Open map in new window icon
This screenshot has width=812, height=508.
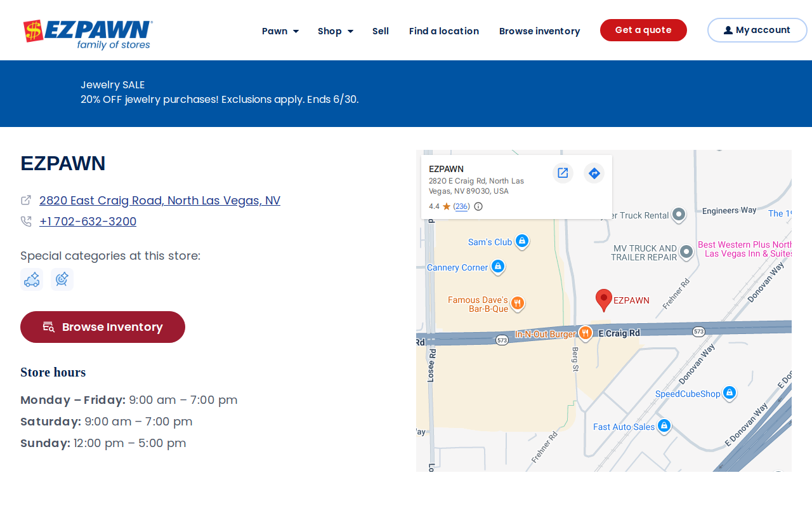point(563,173)
